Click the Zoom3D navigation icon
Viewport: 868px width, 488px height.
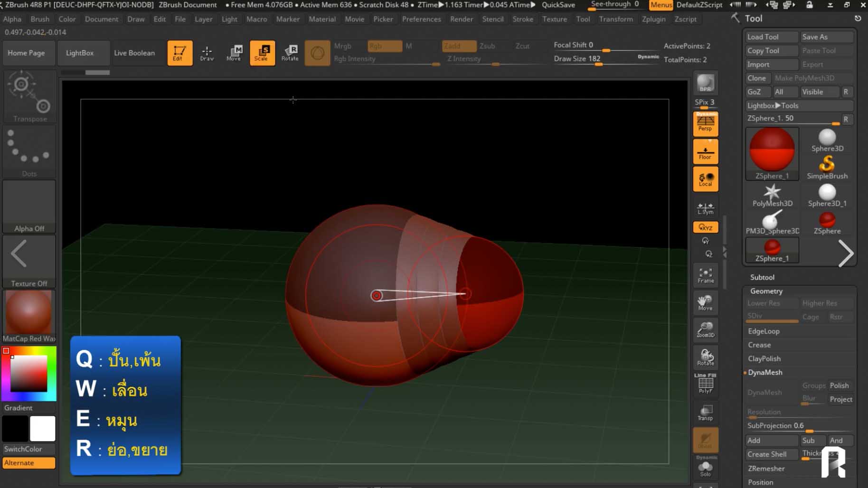tap(705, 329)
